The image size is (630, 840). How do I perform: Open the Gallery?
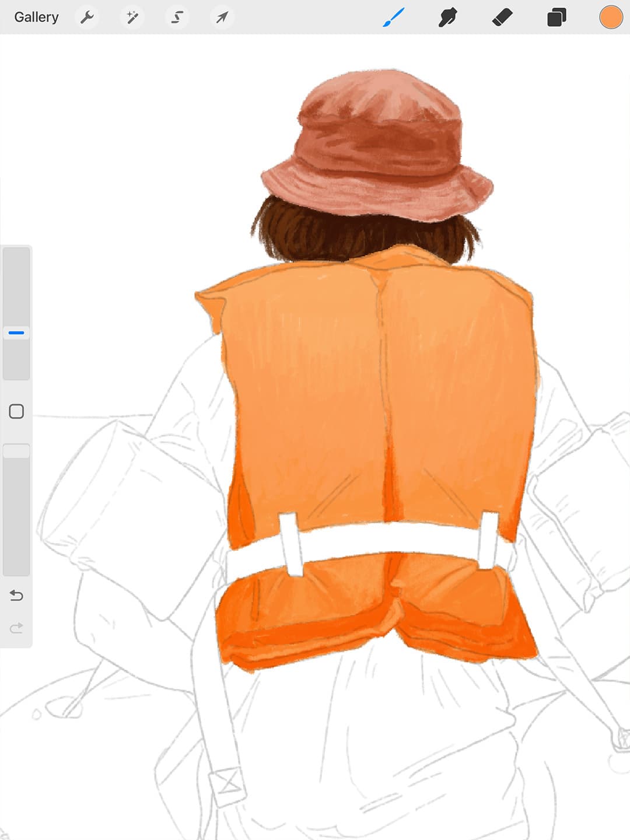coord(36,17)
